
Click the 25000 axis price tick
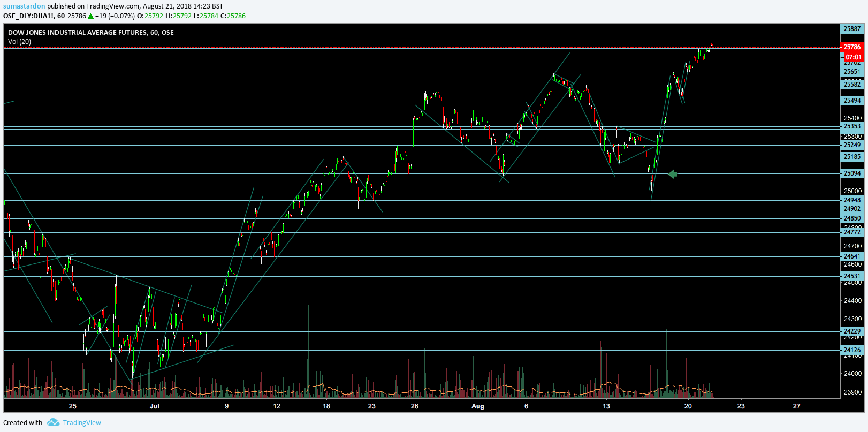click(852, 191)
